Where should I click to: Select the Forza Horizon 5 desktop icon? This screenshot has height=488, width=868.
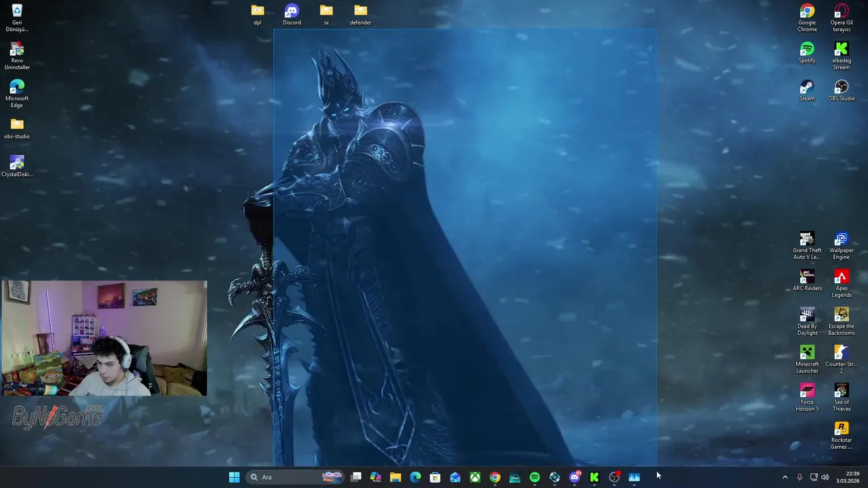807,397
